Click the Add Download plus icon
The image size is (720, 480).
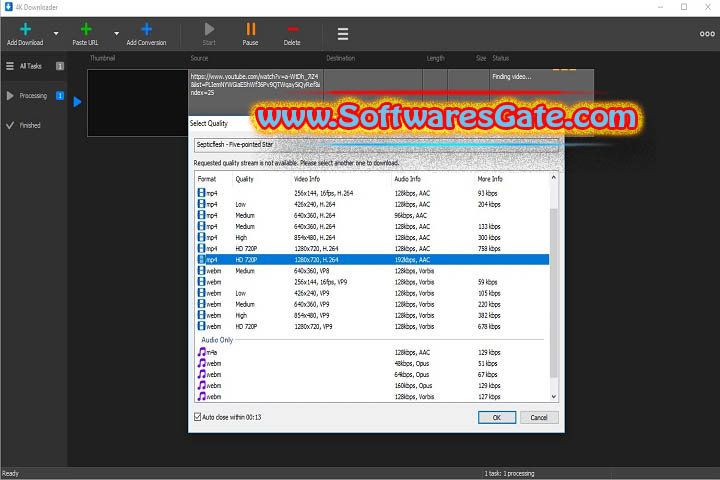pyautogui.click(x=25, y=29)
